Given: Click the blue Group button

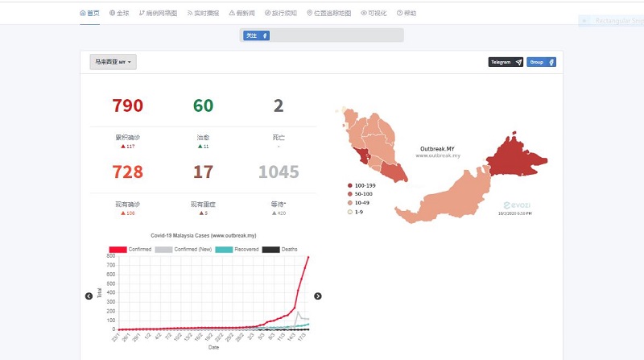Looking at the screenshot, I should coord(541,62).
